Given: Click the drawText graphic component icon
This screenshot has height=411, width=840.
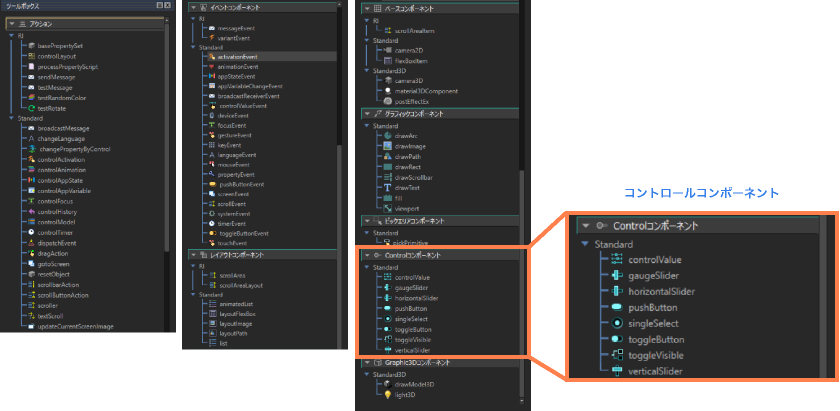Looking at the screenshot, I should pos(389,187).
